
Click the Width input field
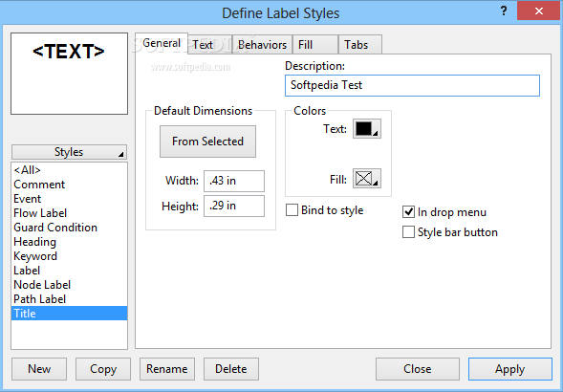(234, 181)
